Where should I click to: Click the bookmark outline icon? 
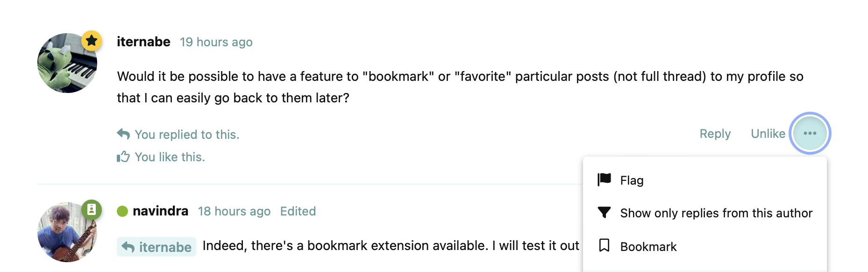(604, 245)
